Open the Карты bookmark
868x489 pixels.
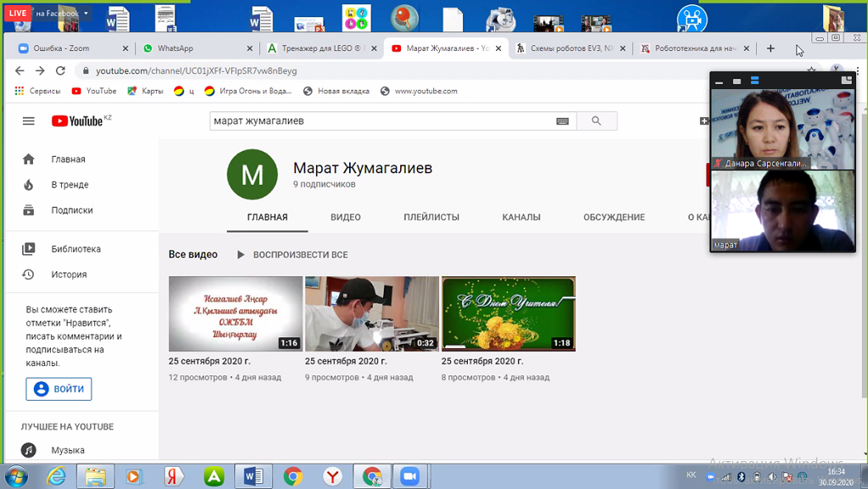pyautogui.click(x=145, y=91)
